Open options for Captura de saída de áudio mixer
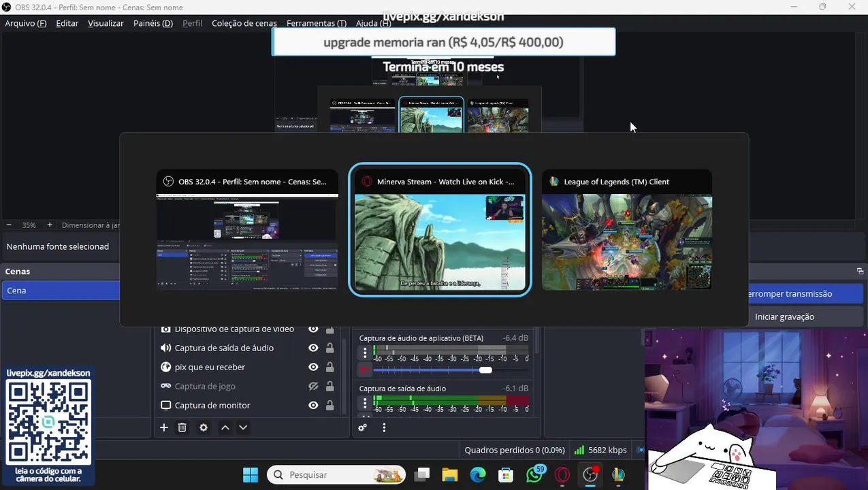The width and height of the screenshot is (868, 490). point(365,403)
